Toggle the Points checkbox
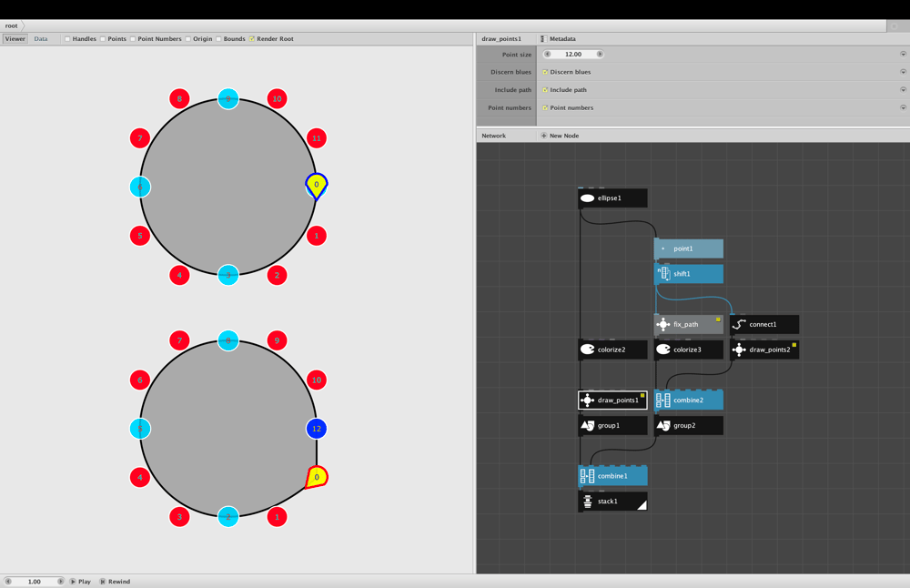910x588 pixels. coord(103,39)
